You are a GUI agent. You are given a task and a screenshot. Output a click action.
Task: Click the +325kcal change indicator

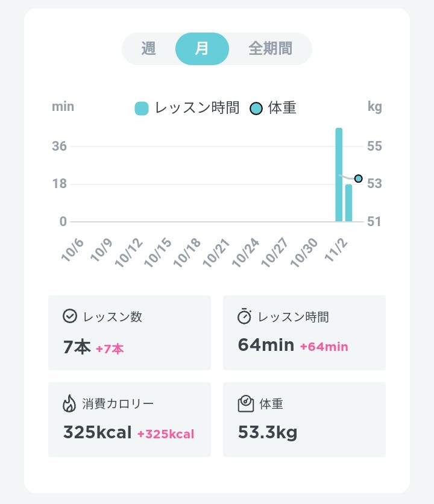166,434
